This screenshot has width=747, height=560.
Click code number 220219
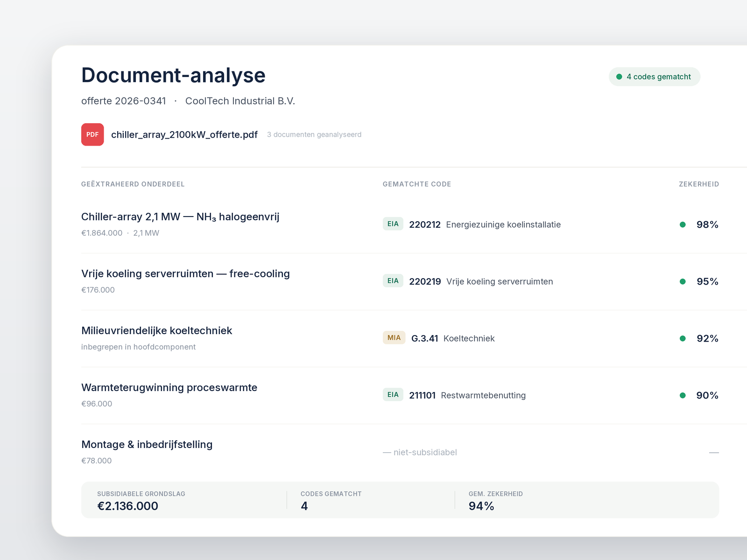pyautogui.click(x=425, y=281)
